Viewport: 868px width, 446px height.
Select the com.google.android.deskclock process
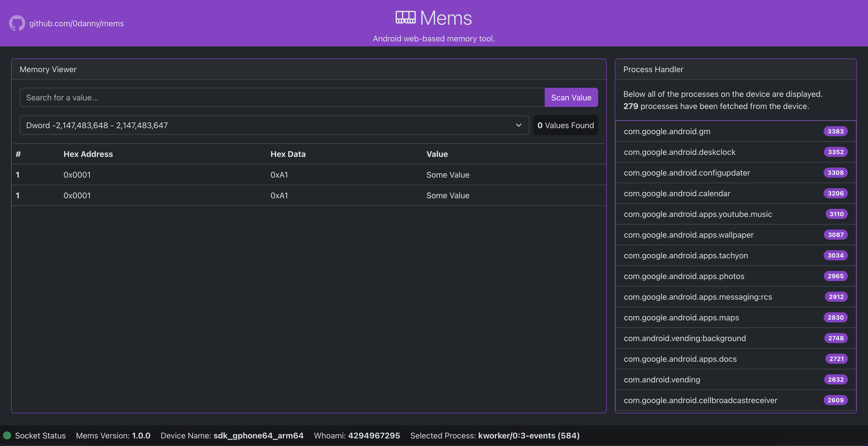tap(708, 152)
